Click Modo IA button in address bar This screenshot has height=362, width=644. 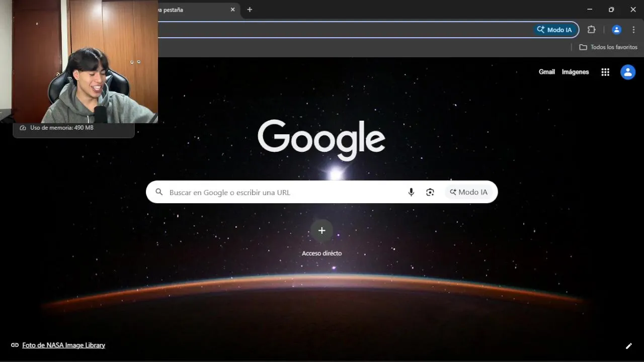point(554,30)
